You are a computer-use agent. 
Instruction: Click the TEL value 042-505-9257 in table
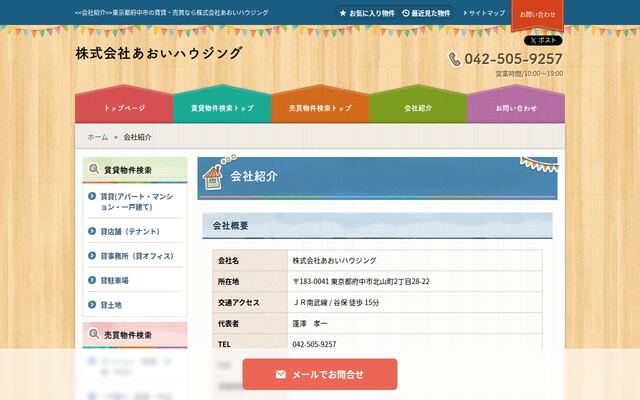click(x=314, y=344)
